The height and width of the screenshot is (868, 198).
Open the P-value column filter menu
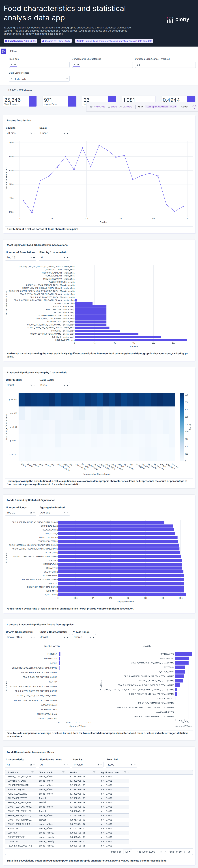click(x=95, y=773)
